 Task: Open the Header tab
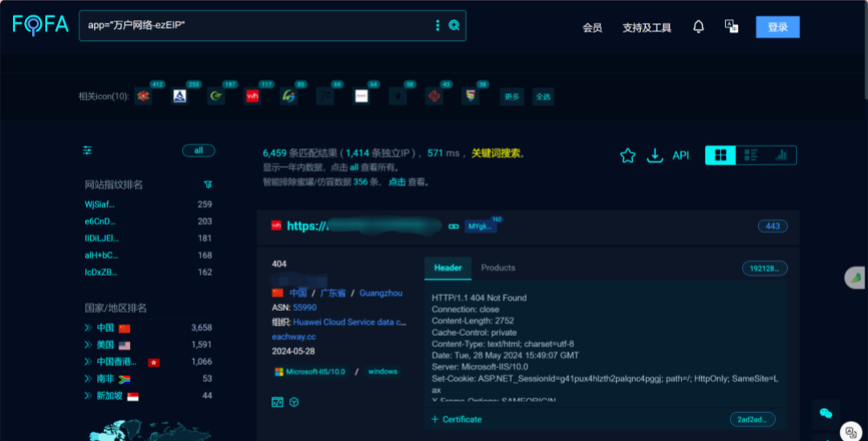[x=448, y=268]
